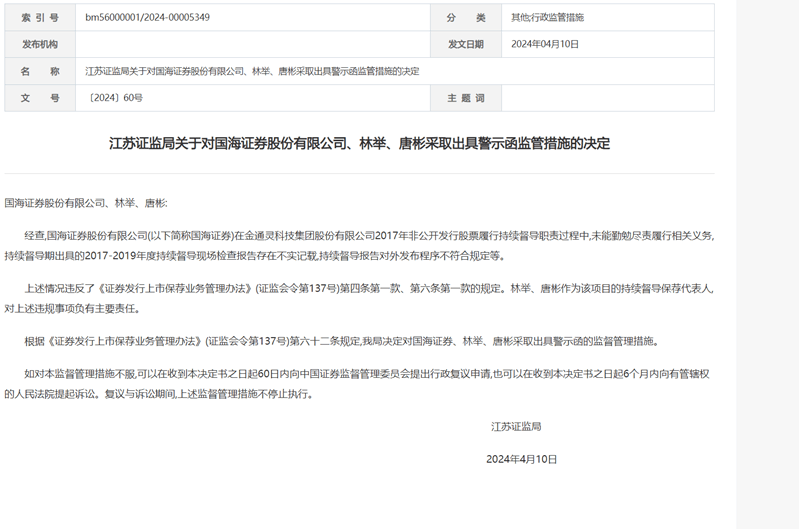Click the 名称 label cell

point(40,71)
